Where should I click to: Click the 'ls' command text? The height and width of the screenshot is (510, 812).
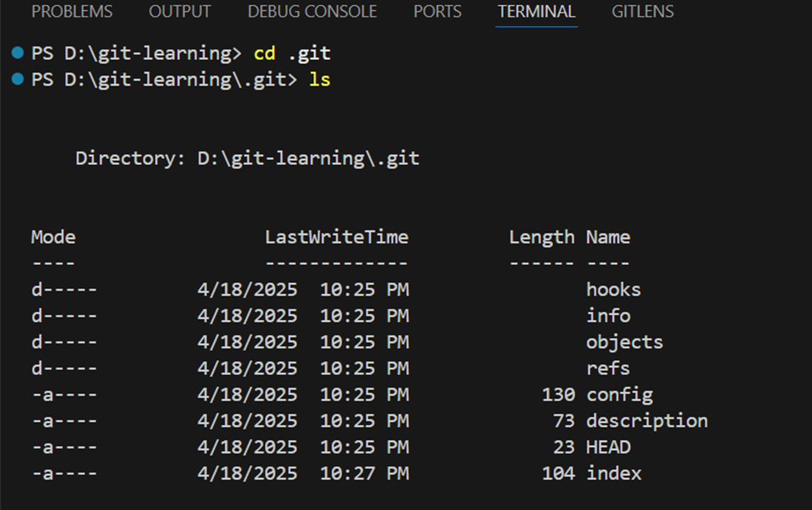320,80
